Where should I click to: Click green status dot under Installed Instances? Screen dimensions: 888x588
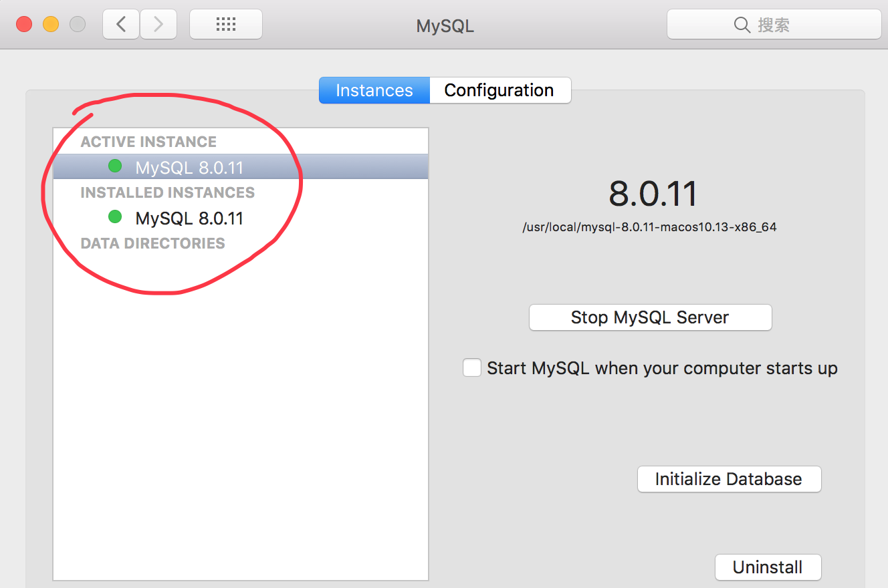[x=115, y=216]
